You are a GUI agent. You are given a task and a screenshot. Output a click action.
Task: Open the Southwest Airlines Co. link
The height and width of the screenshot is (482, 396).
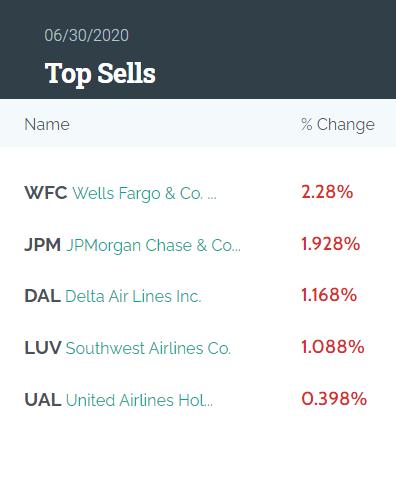click(x=148, y=348)
